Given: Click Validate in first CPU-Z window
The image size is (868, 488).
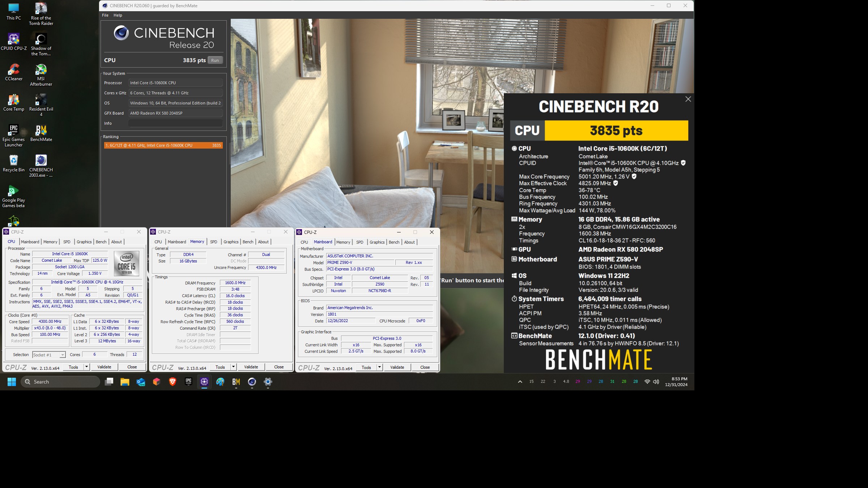Looking at the screenshot, I should coord(104,367).
